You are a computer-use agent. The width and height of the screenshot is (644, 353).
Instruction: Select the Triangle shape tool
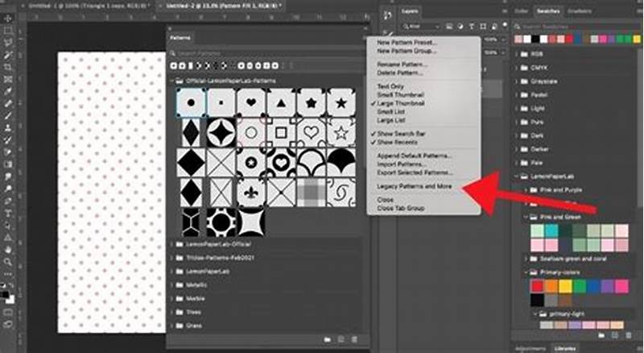(x=8, y=238)
